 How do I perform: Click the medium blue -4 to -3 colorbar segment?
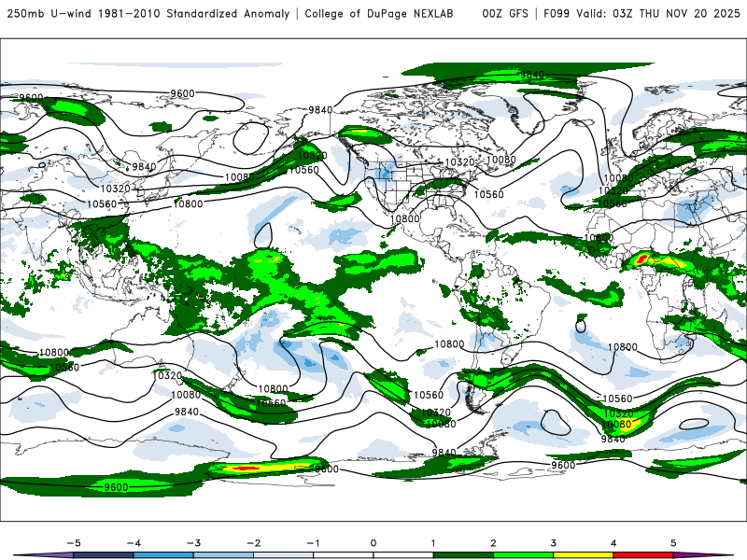click(163, 555)
